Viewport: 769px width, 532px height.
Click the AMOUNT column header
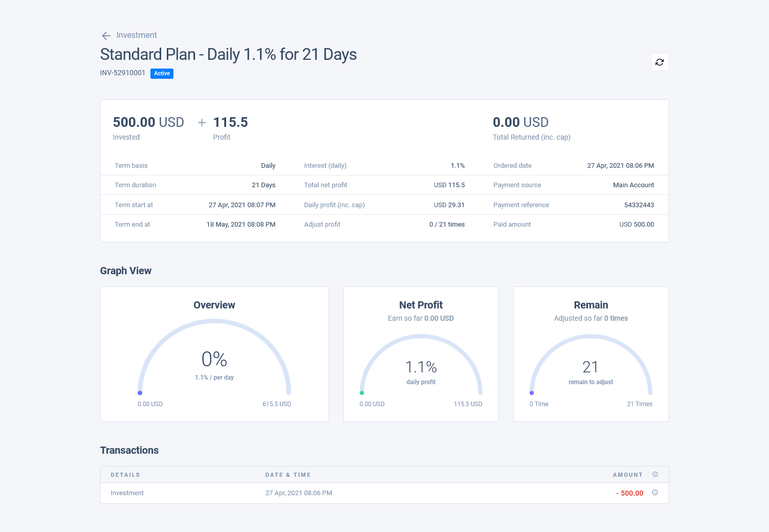click(628, 475)
